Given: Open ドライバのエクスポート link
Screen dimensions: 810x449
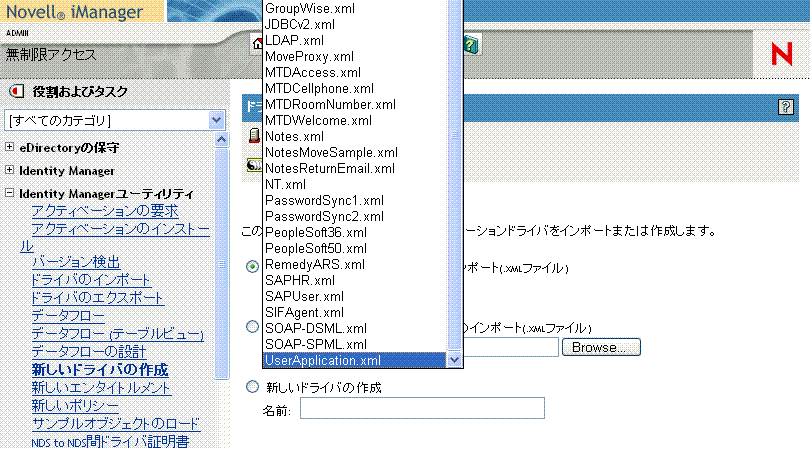Looking at the screenshot, I should 97,298.
